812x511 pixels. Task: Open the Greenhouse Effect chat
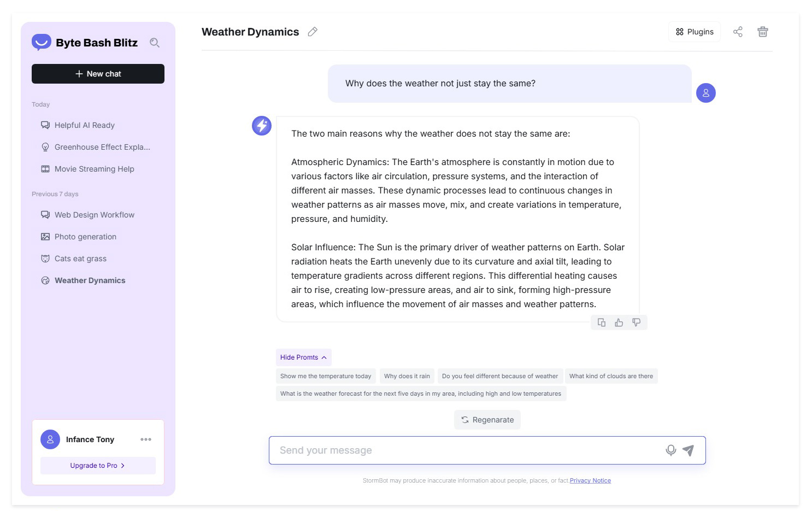tap(102, 147)
